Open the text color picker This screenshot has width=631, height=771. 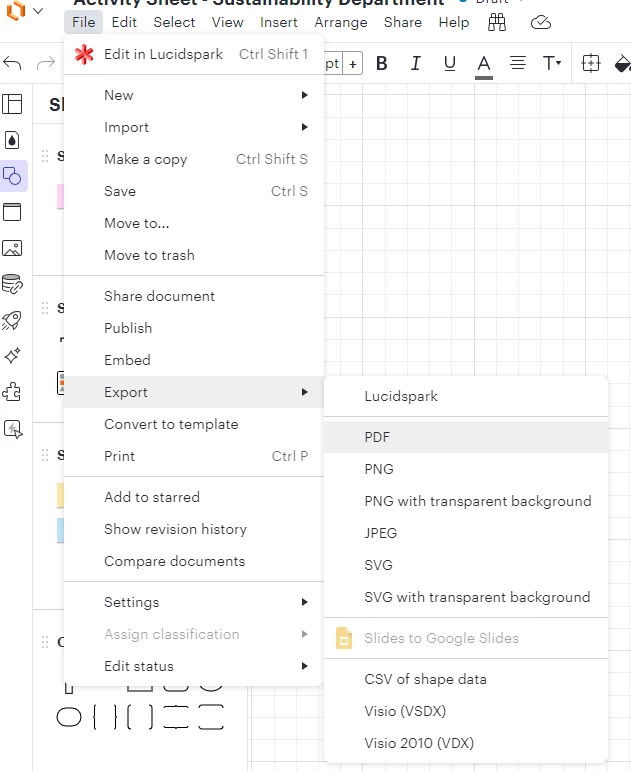(x=484, y=65)
